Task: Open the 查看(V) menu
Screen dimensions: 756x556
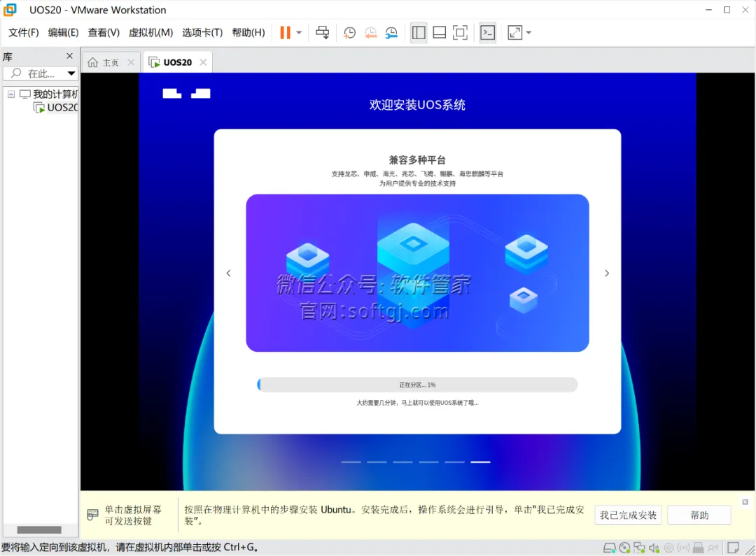Action: coord(104,33)
